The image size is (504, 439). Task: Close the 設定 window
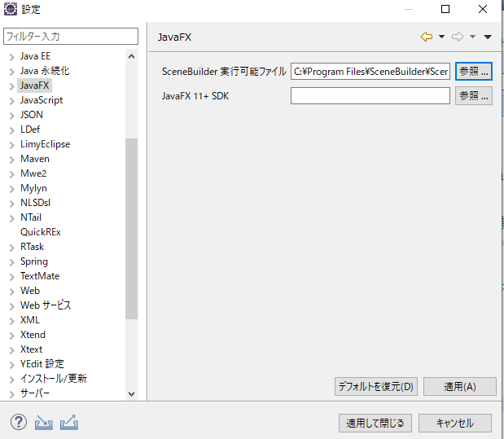pos(483,9)
